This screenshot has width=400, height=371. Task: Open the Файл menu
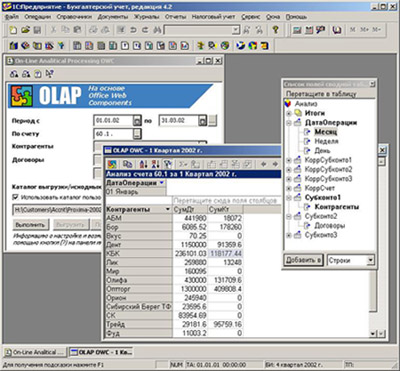pyautogui.click(x=12, y=17)
